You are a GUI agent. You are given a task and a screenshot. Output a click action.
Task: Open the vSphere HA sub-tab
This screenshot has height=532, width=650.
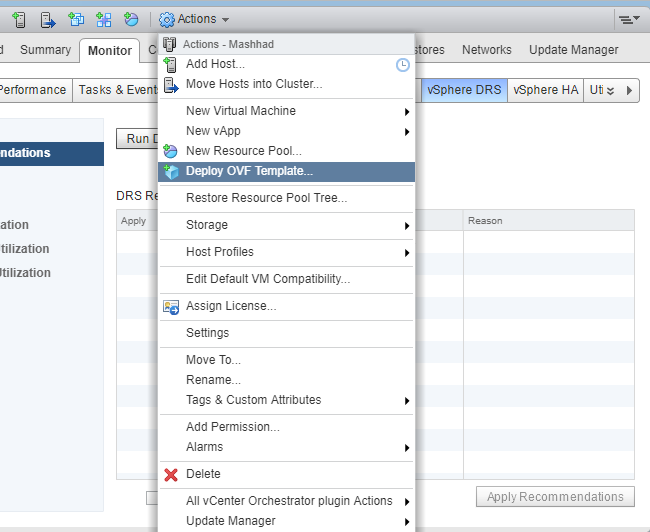point(545,90)
